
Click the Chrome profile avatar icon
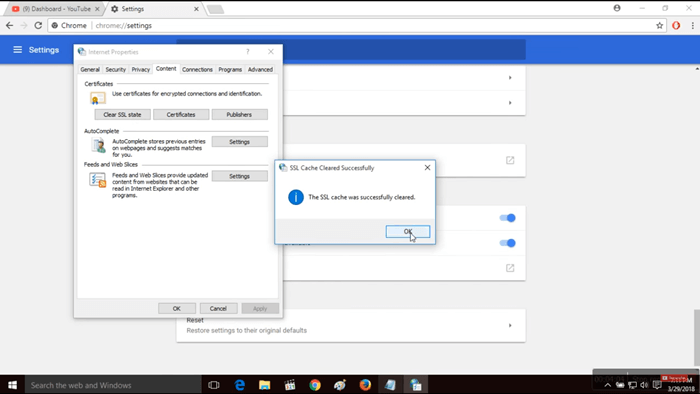[617, 8]
